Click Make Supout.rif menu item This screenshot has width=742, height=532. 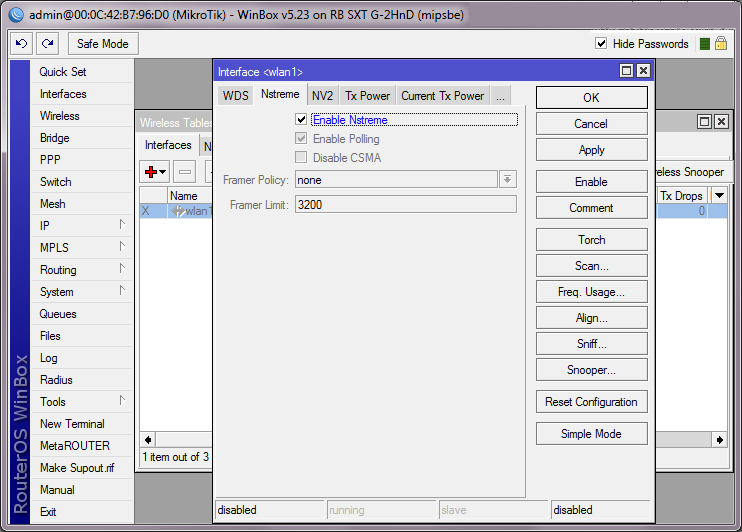[81, 468]
